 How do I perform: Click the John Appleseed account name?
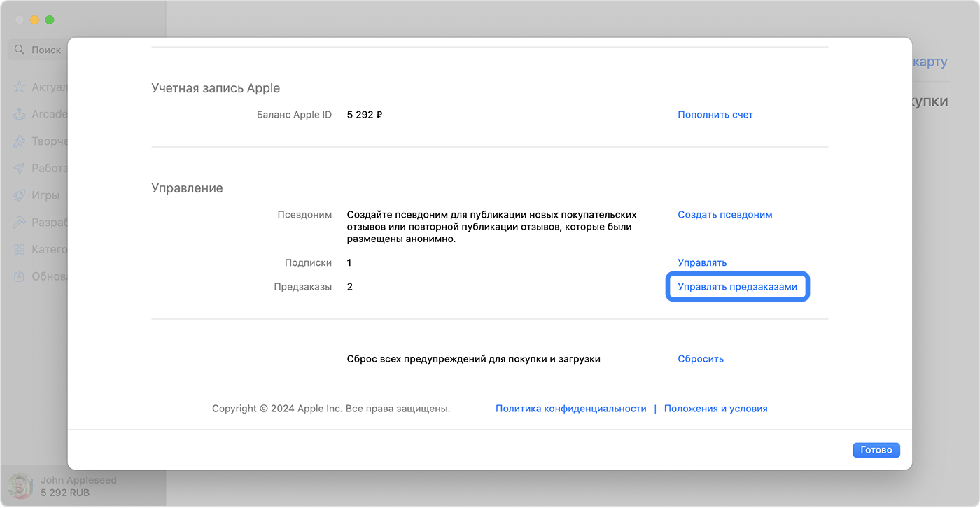78,480
